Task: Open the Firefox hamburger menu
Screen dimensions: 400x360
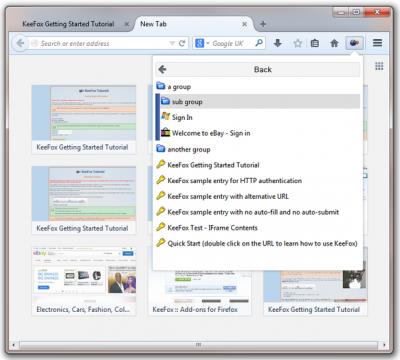Action: [377, 43]
